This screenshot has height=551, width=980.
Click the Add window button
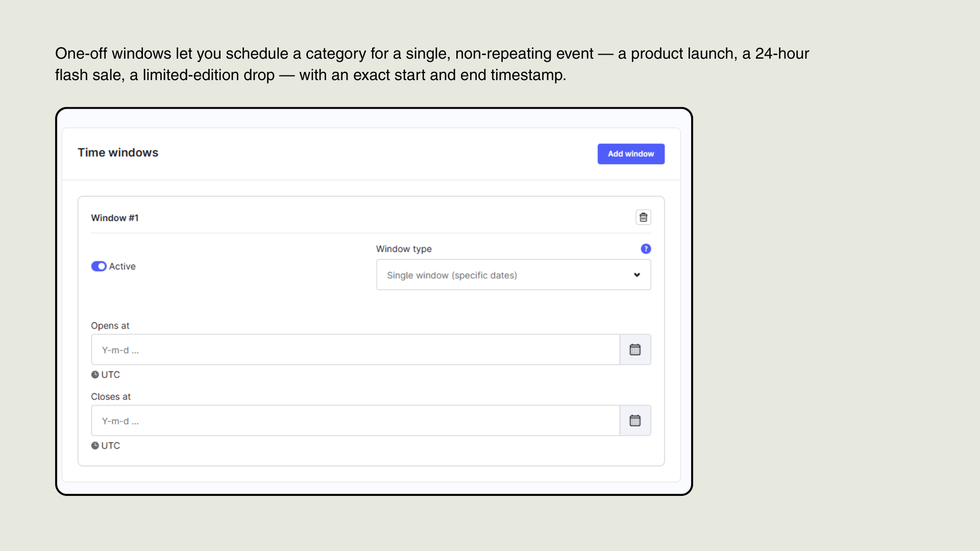[631, 154]
